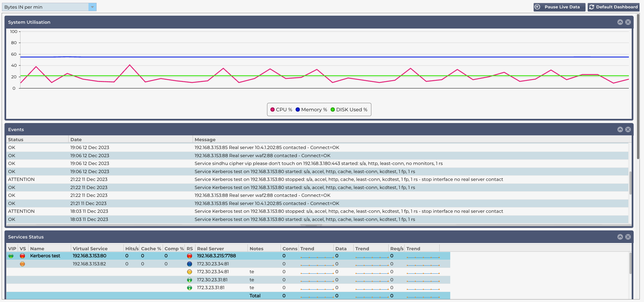Toggle Memory % series in chart legend
Viewport: 644px width, 302px height.
click(x=311, y=110)
